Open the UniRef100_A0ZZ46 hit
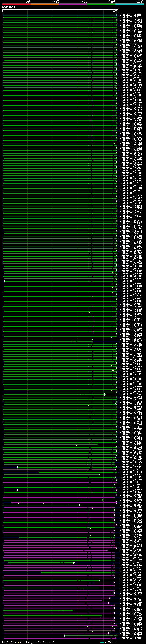This screenshot has height=644, width=146. (131, 20)
